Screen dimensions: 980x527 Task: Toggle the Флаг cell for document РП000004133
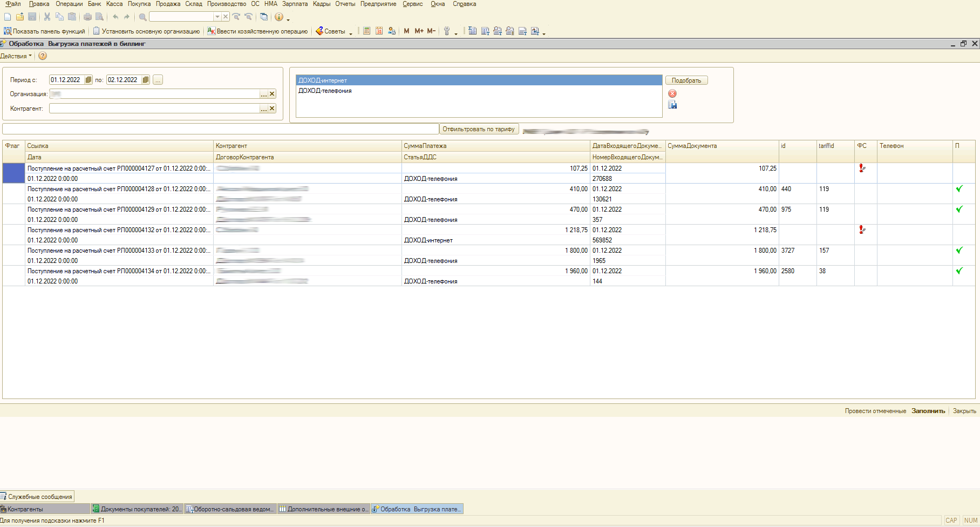(13, 255)
